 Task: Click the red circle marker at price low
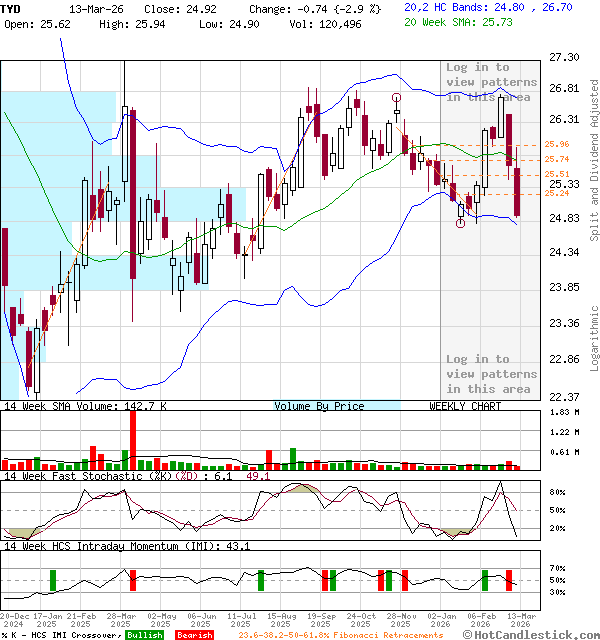pos(460,223)
